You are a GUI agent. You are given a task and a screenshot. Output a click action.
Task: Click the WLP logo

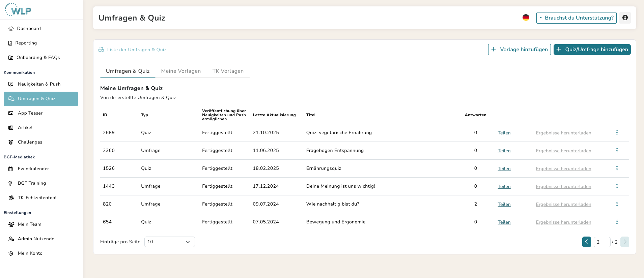tap(18, 10)
